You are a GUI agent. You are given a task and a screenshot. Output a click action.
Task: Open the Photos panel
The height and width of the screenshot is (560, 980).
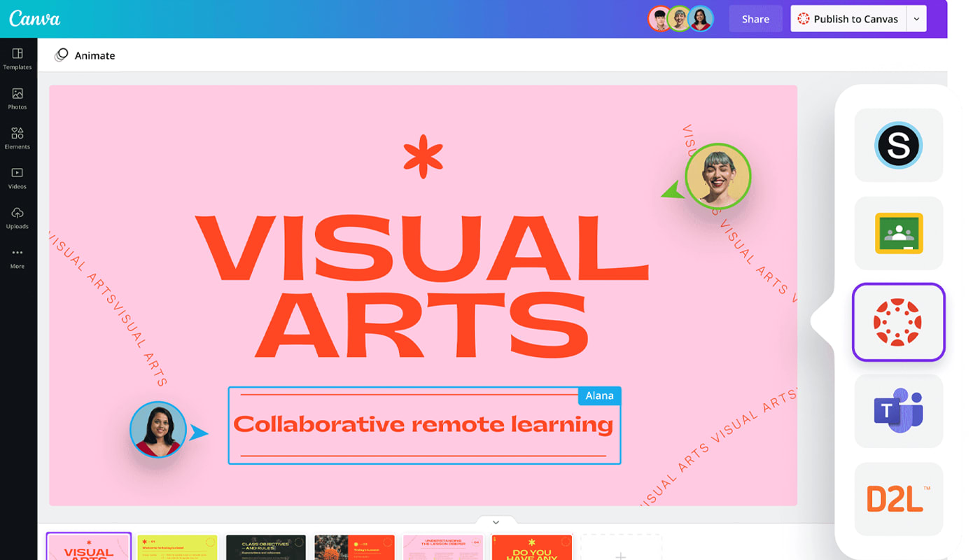[17, 99]
